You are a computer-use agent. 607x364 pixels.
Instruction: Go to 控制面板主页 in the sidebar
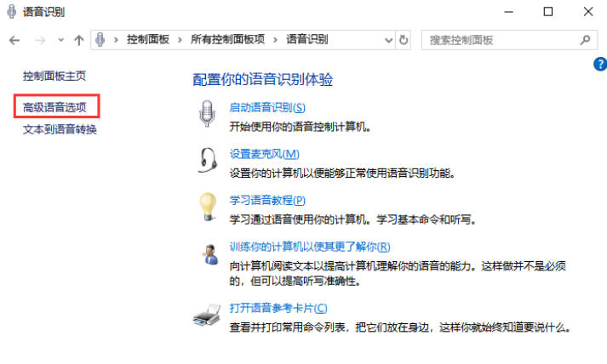(x=54, y=76)
